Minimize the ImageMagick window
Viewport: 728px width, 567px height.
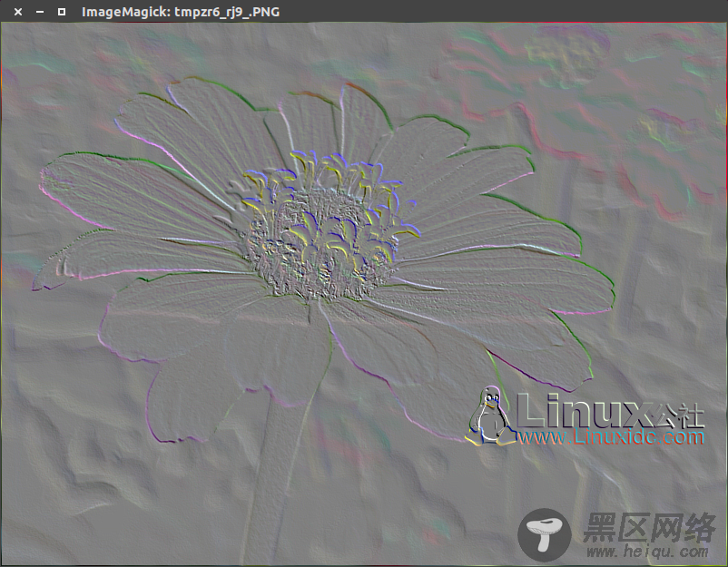tap(40, 12)
